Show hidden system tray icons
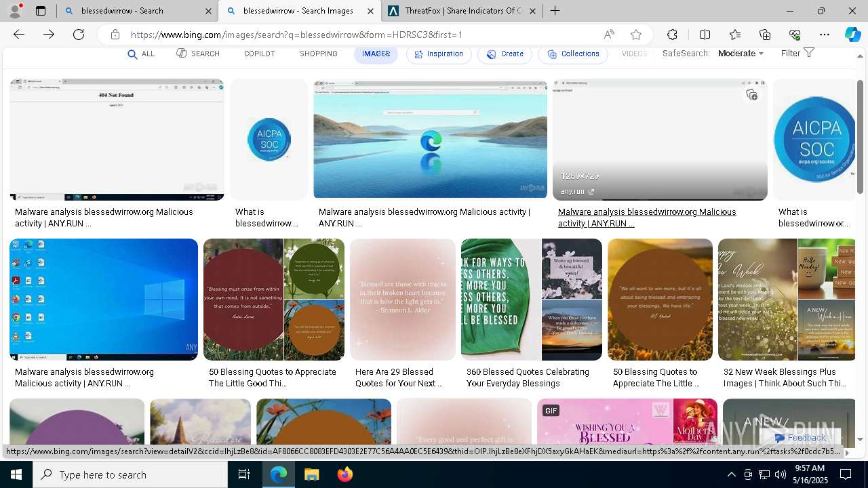868x488 pixels. 731,474
